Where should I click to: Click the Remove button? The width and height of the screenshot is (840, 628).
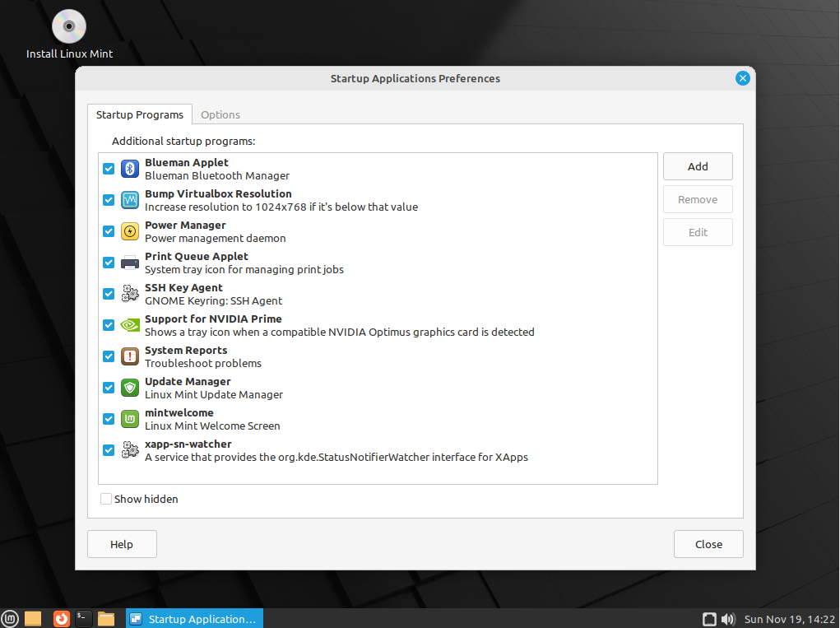tap(698, 199)
